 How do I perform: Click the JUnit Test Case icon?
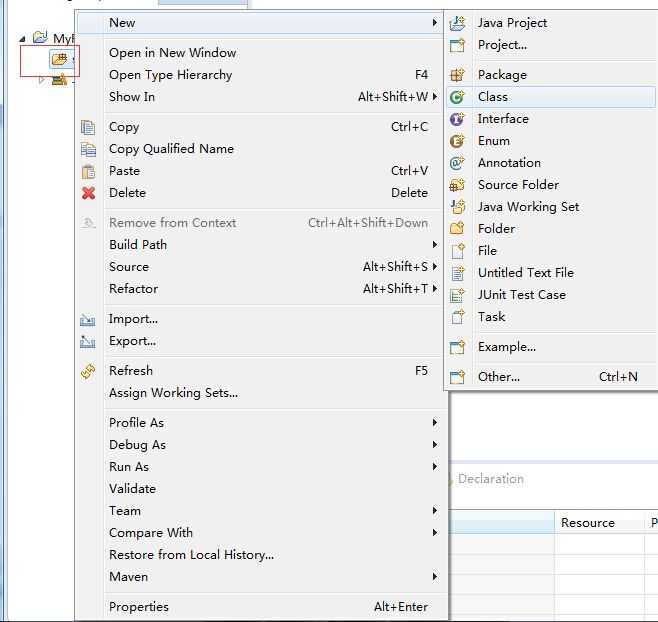[x=457, y=295]
